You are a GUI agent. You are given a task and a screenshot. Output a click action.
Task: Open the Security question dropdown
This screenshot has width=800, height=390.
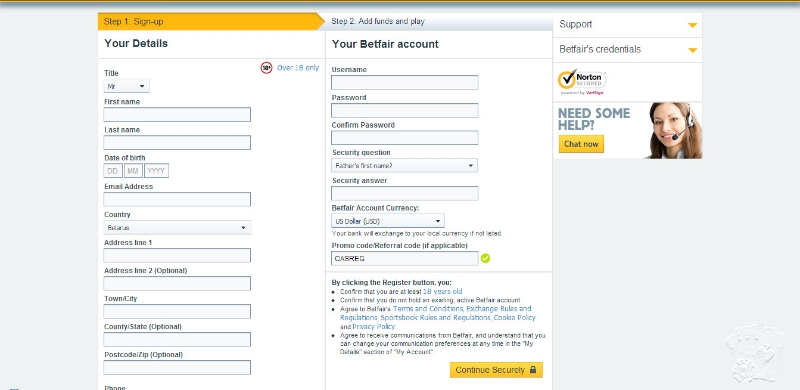point(404,165)
